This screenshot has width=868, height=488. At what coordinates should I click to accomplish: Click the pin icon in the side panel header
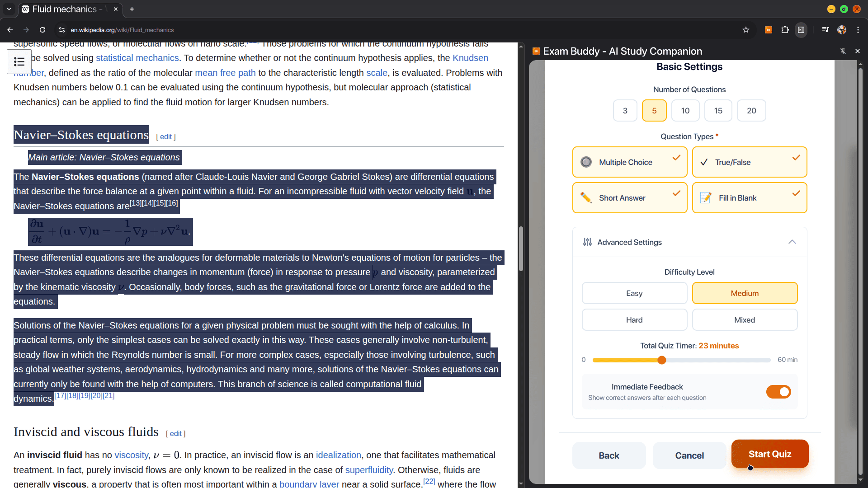(843, 51)
